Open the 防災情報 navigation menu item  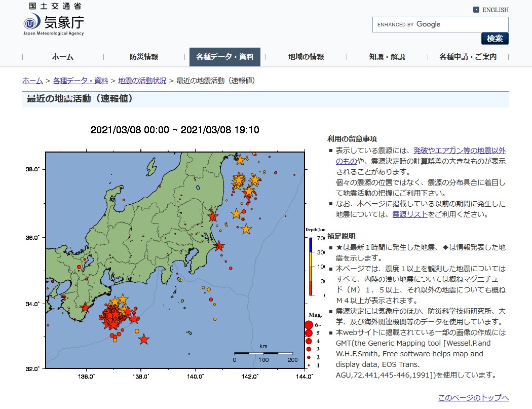point(144,57)
